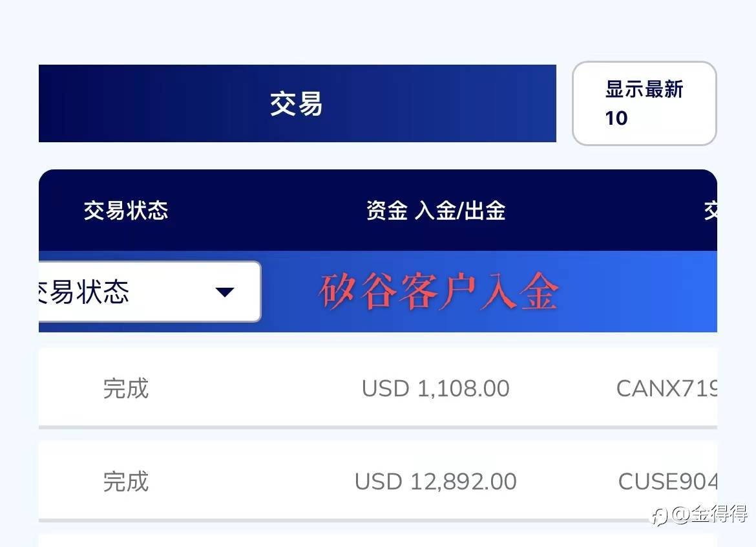This screenshot has height=547, width=756.
Task: Click the watermark logo icon beside @金得得
Action: coord(659,515)
